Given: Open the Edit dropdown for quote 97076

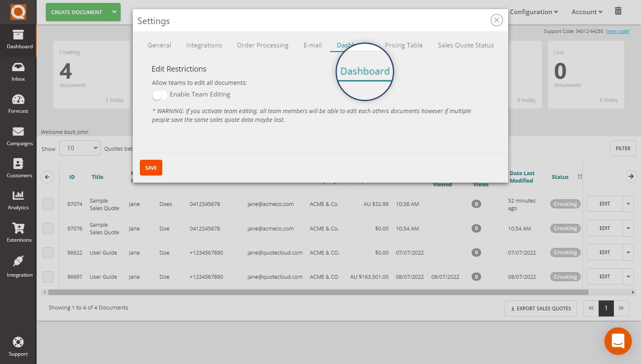Looking at the screenshot, I should click(x=629, y=228).
